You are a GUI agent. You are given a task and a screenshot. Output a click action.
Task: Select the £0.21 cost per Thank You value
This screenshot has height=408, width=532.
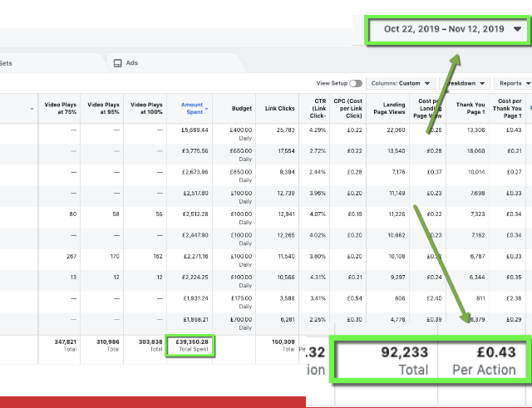coord(515,151)
